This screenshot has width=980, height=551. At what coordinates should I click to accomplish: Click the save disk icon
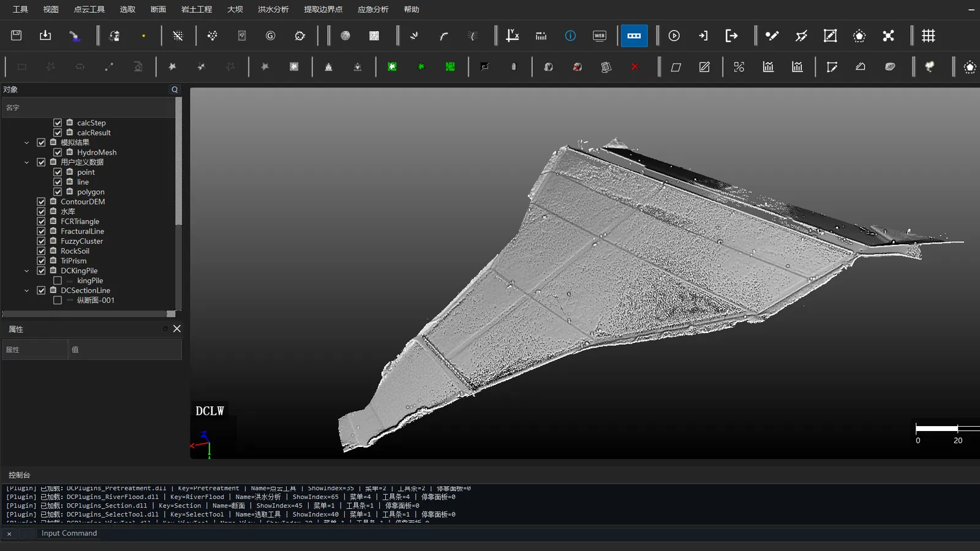(x=17, y=36)
